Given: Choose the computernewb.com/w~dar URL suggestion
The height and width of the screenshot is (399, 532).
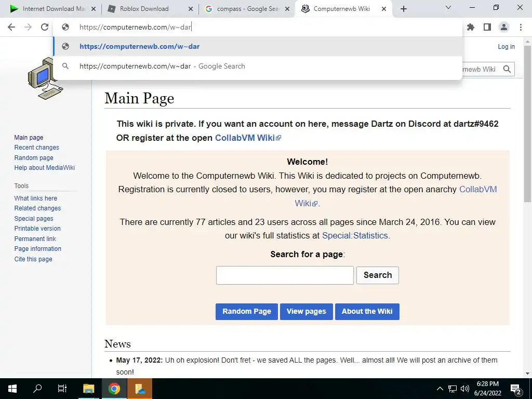Looking at the screenshot, I should click(258, 46).
